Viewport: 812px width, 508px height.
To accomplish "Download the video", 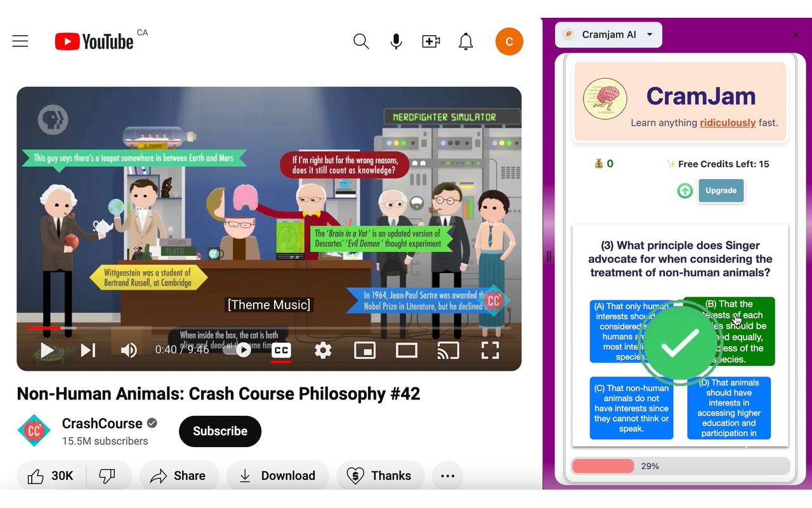I will (x=277, y=476).
